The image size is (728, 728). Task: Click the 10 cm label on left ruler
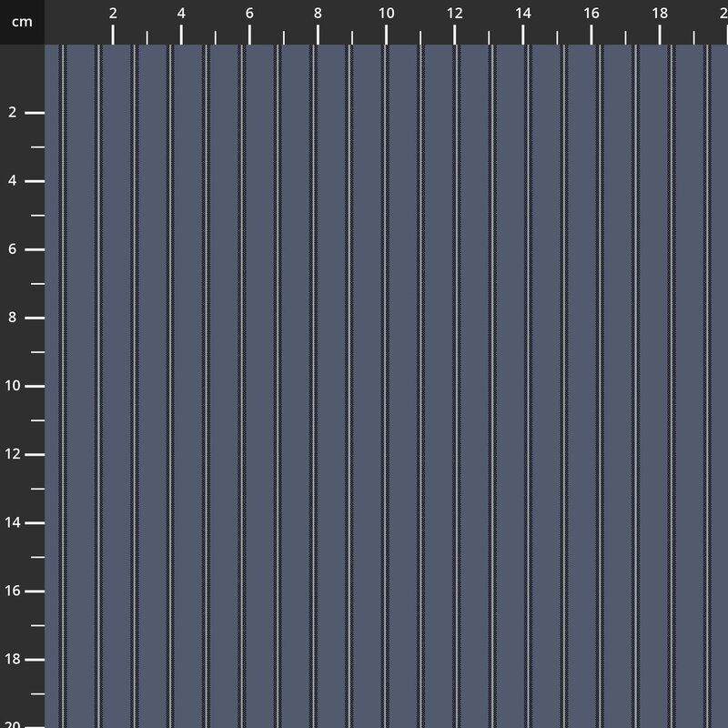pyautogui.click(x=13, y=386)
